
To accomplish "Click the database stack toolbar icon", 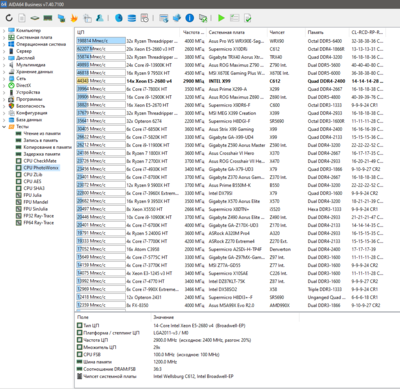I will coord(132,18).
